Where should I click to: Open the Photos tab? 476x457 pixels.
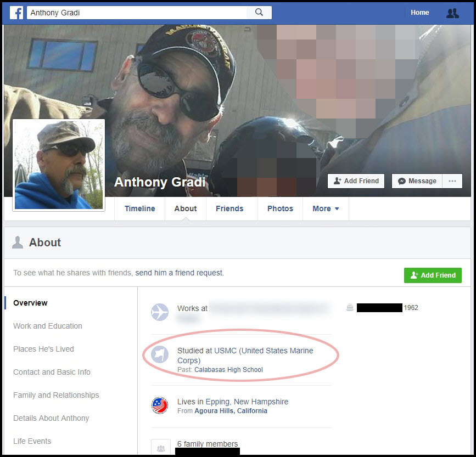pyautogui.click(x=280, y=208)
